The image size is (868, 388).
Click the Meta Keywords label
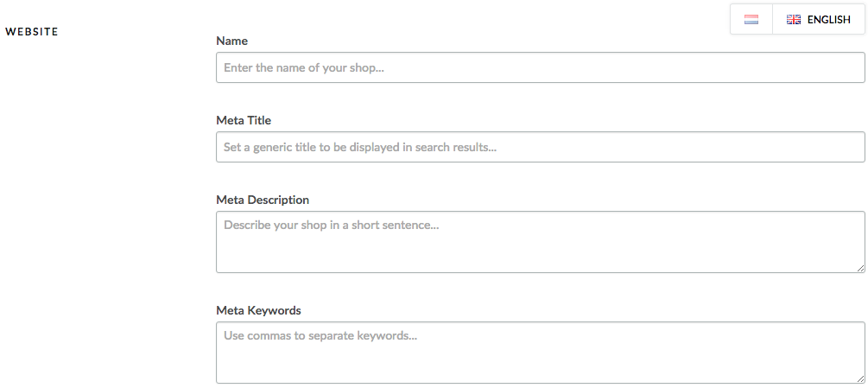[258, 310]
